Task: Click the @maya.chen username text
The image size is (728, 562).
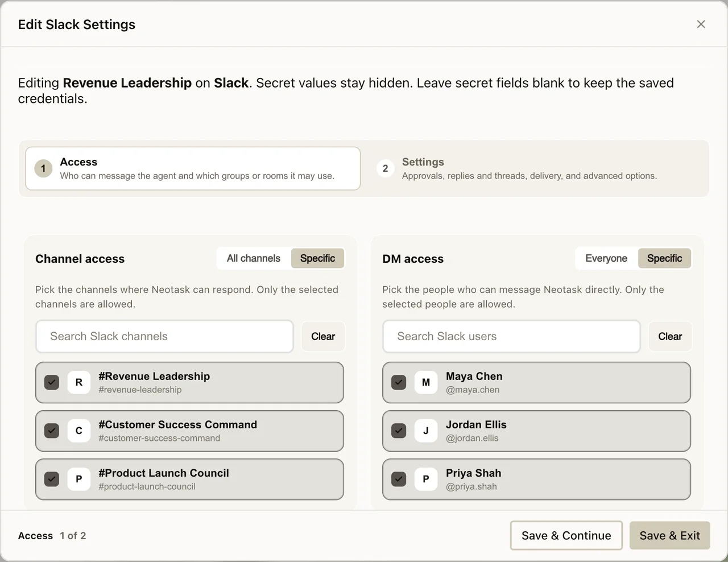Action: (473, 390)
